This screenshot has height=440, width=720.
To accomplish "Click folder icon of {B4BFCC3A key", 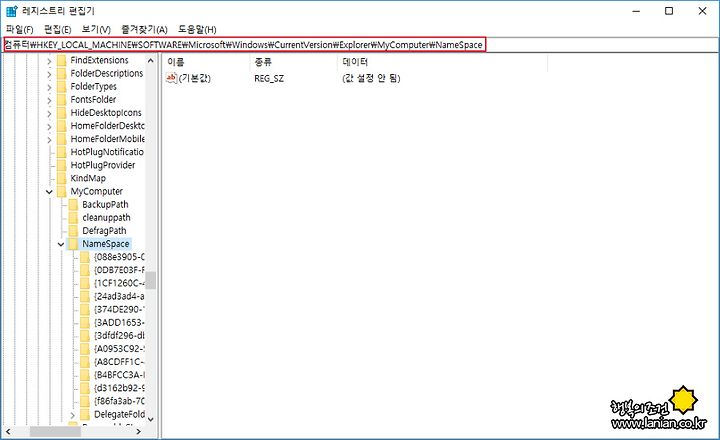I will pyautogui.click(x=85, y=375).
